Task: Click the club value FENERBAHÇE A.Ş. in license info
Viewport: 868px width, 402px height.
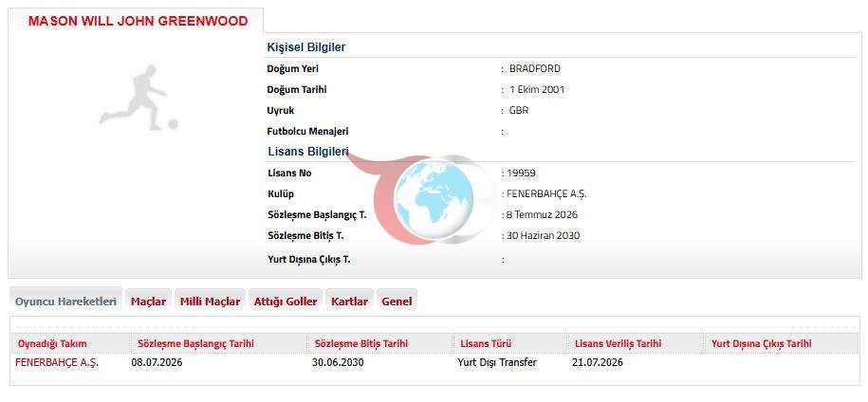Action: point(546,194)
